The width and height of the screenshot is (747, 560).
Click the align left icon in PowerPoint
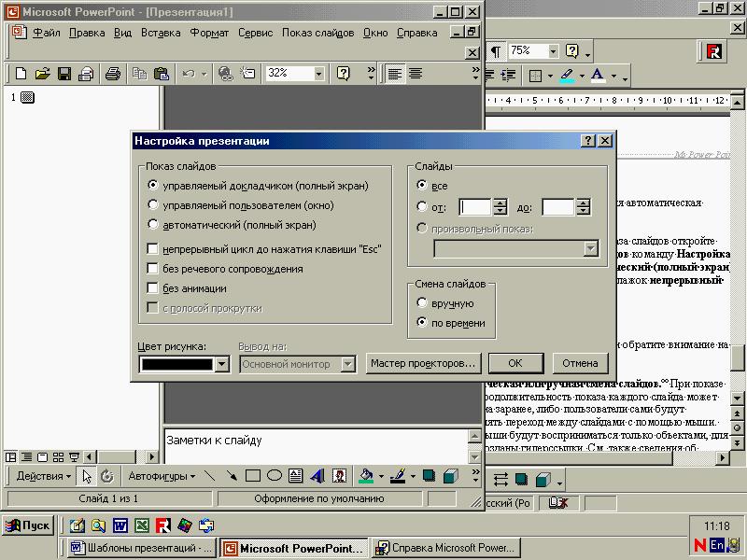(395, 74)
